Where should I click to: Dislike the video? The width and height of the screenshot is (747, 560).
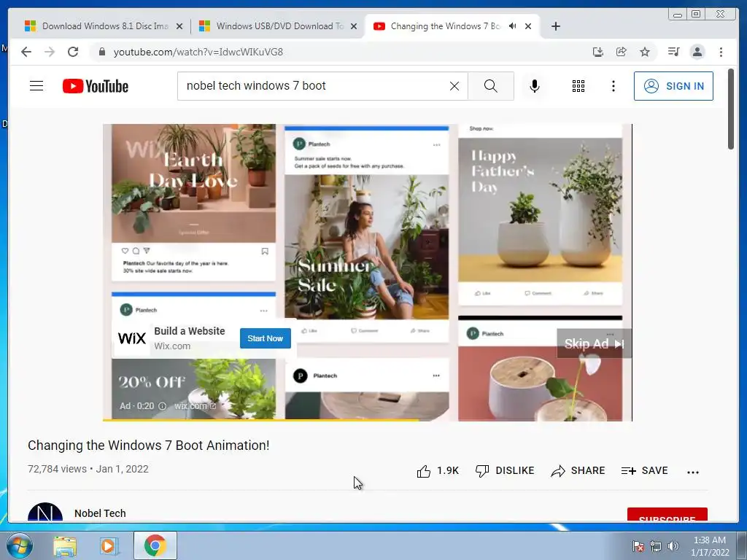click(505, 471)
